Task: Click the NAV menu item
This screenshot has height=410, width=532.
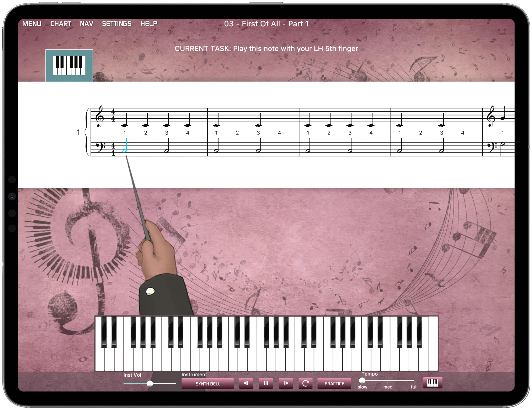Action: point(87,24)
